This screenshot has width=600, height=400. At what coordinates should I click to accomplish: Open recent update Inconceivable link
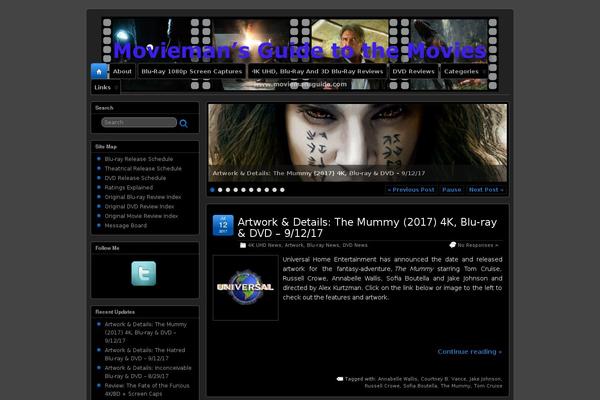point(148,372)
